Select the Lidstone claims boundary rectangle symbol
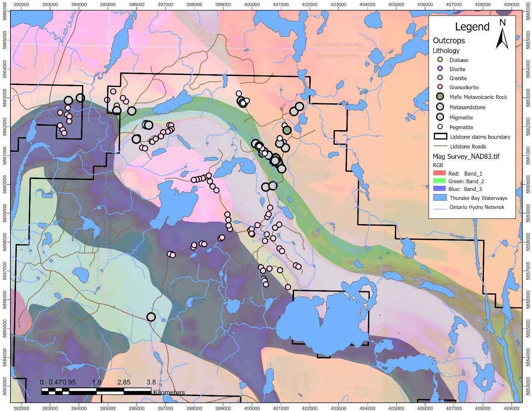The image size is (532, 411). click(440, 137)
